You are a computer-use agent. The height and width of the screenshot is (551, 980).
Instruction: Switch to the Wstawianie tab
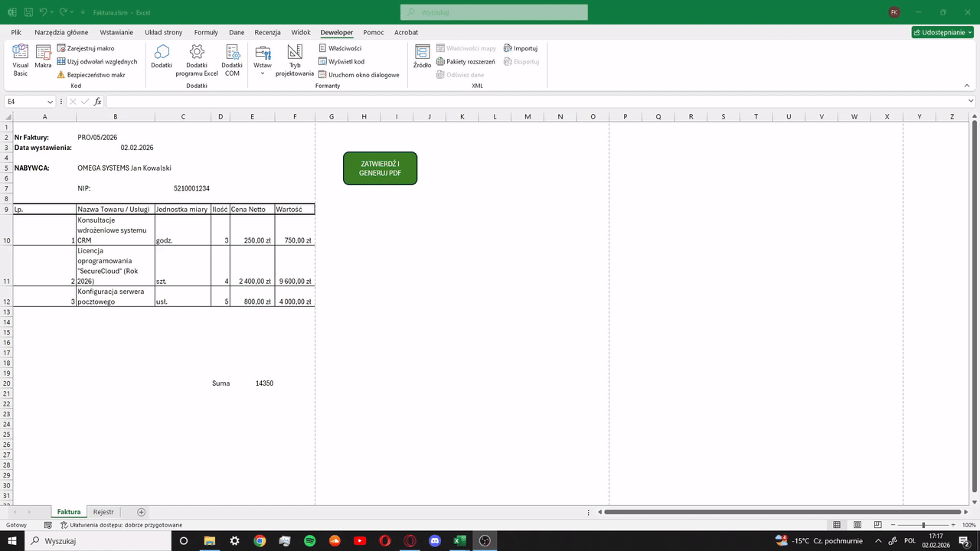tap(116, 32)
